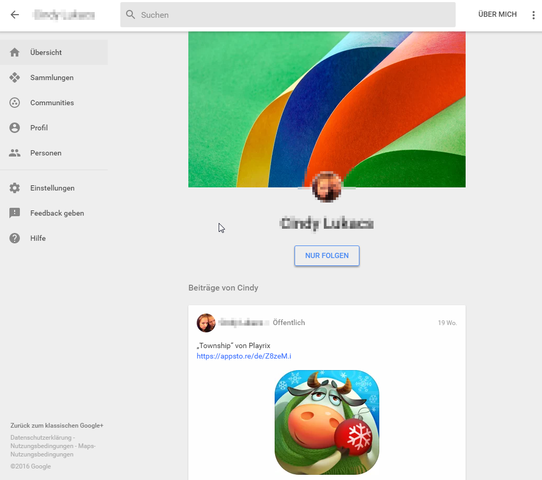The width and height of the screenshot is (542, 480).
Task: Click the ÜBER MICH button
Action: coord(497,14)
